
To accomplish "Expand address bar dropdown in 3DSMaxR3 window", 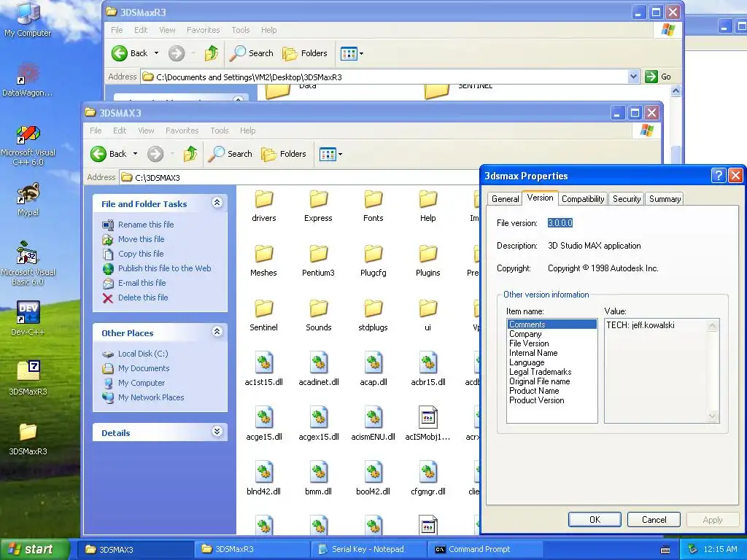I will coord(633,76).
